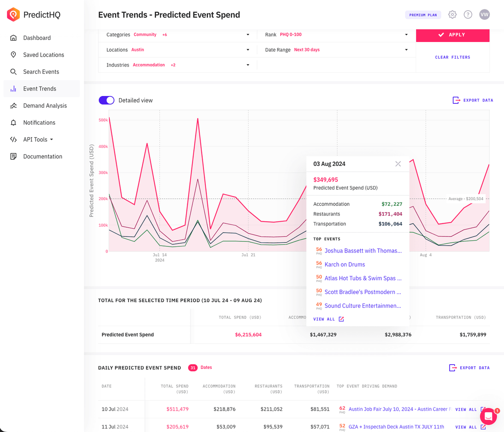The image size is (504, 432).
Task: Select Saved Locations in the sidebar
Action: tap(43, 55)
